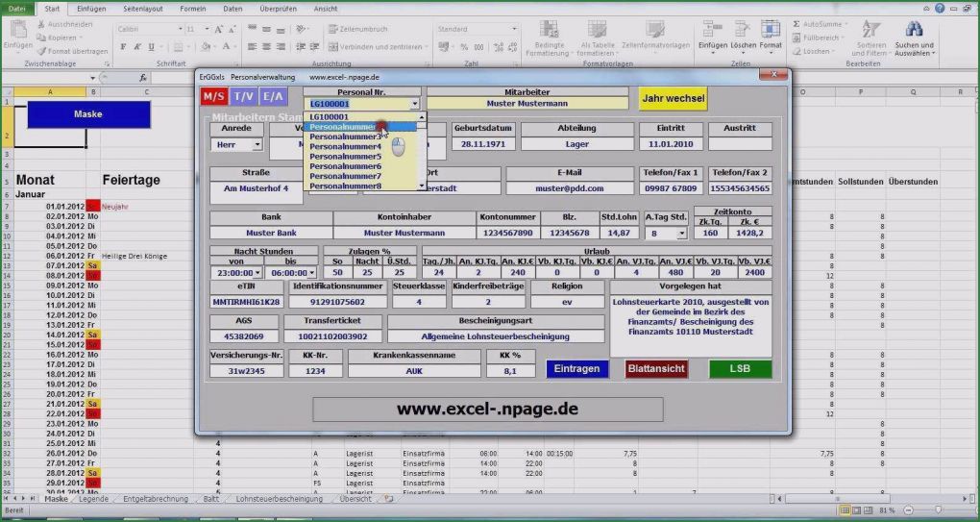This screenshot has height=522, width=980.
Task: Switch to Daten ribbon tab
Action: (233, 9)
